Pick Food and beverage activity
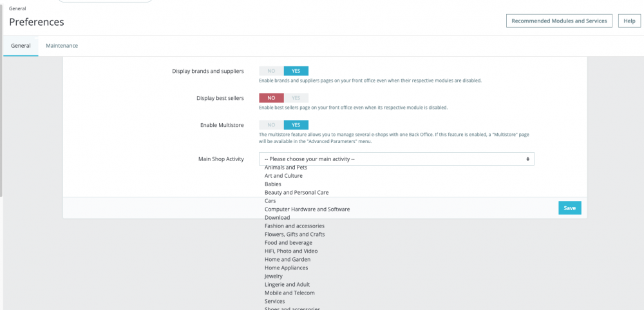The height and width of the screenshot is (310, 644). pos(289,242)
